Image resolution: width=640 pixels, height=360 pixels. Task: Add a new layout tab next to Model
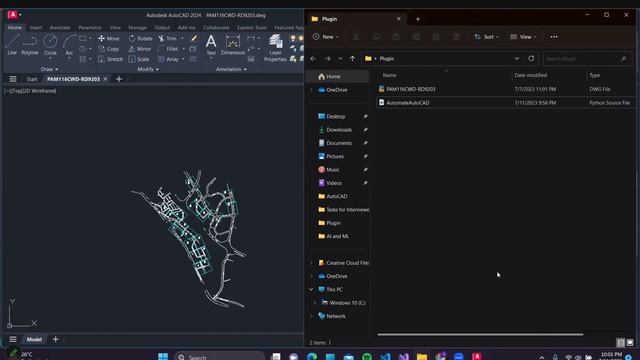click(56, 339)
